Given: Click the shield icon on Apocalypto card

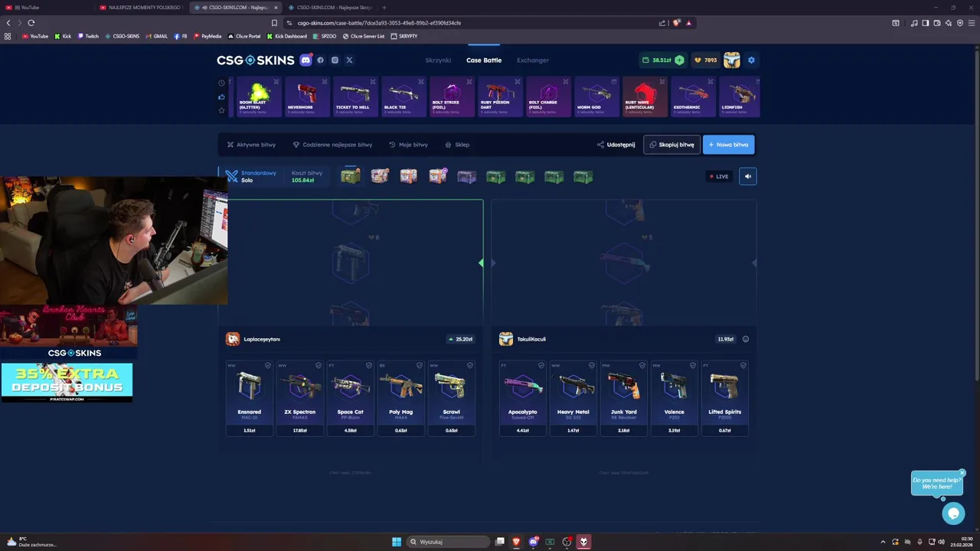Looking at the screenshot, I should (541, 365).
